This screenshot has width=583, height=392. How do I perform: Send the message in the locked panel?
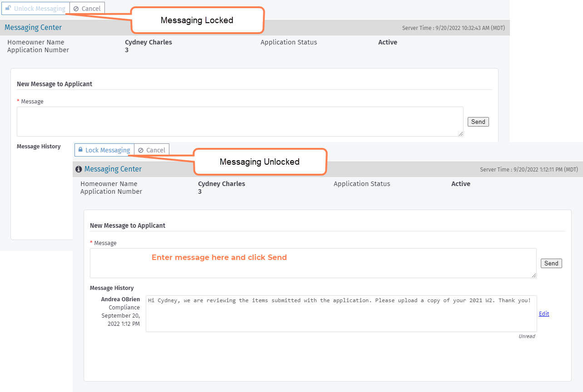[x=478, y=122]
